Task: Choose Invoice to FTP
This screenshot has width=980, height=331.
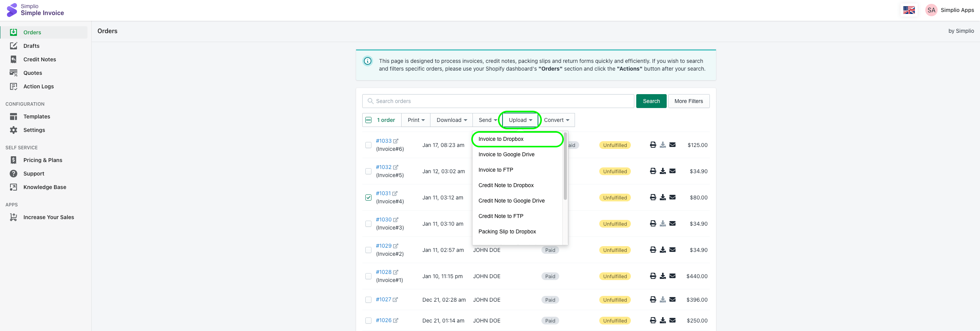Action: pos(518,170)
